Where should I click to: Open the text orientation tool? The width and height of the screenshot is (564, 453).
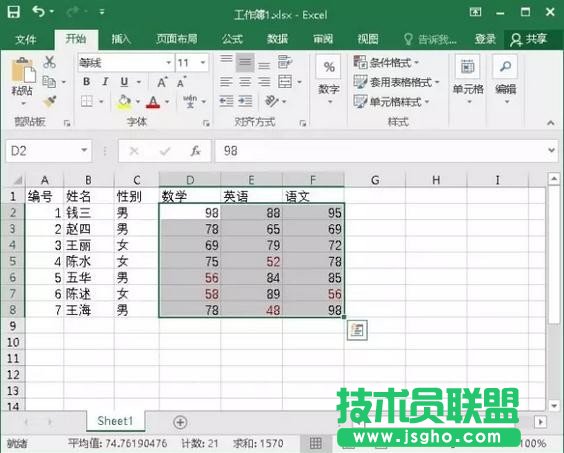pyautogui.click(x=272, y=101)
